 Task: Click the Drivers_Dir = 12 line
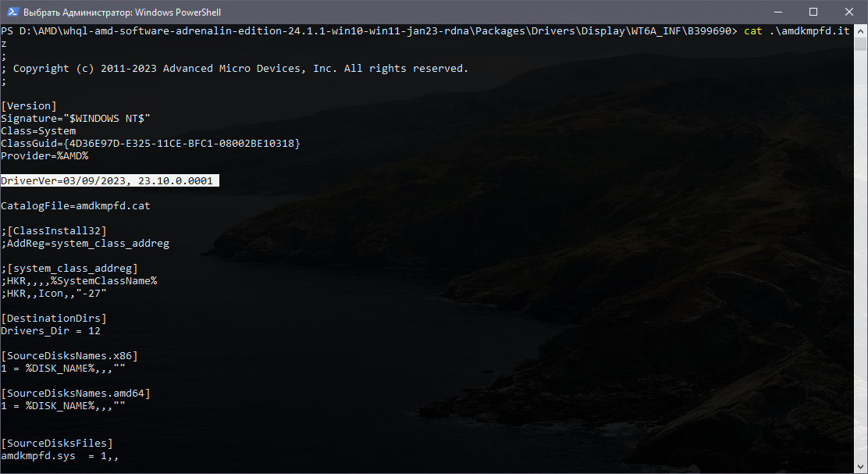point(51,330)
